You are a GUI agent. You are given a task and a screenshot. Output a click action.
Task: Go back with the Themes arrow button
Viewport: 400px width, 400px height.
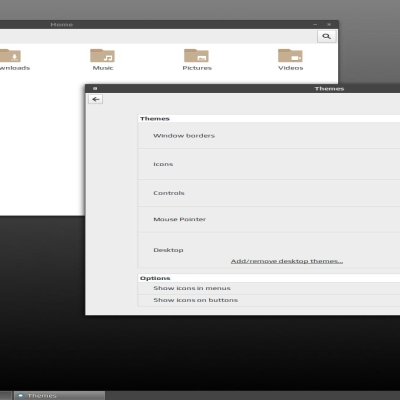(x=96, y=99)
